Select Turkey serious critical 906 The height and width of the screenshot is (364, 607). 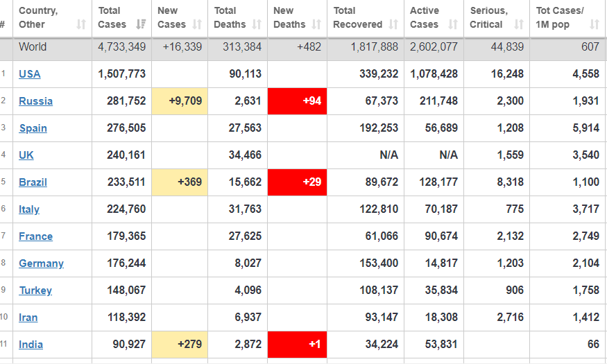515,291
